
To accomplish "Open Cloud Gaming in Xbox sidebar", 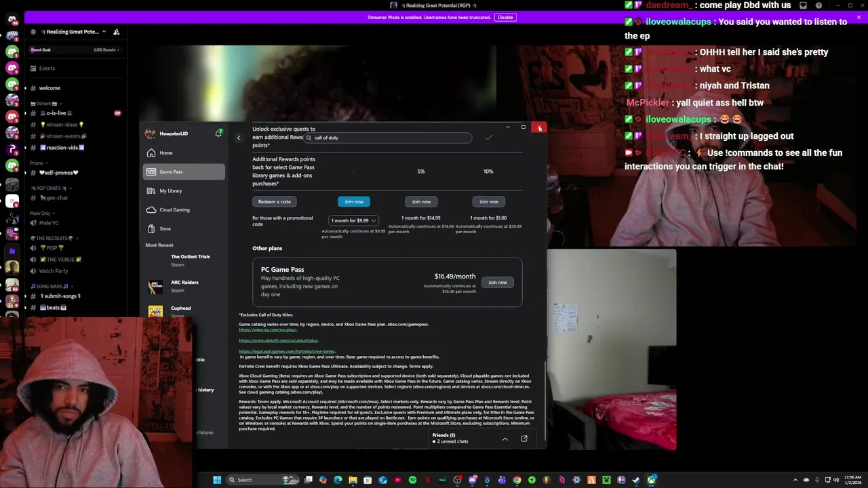I will [x=183, y=209].
